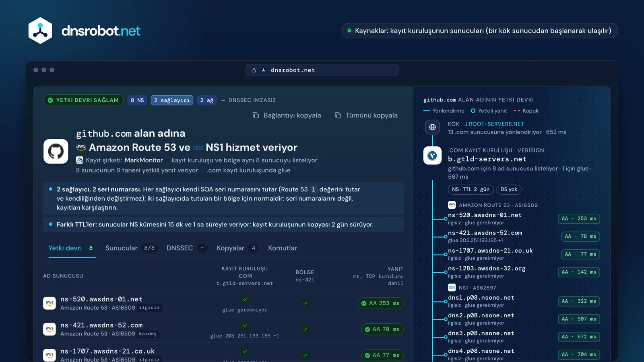
Task: Click the AWS icon in ns-421.awsdns-52.com row
Action: pyautogui.click(x=50, y=329)
